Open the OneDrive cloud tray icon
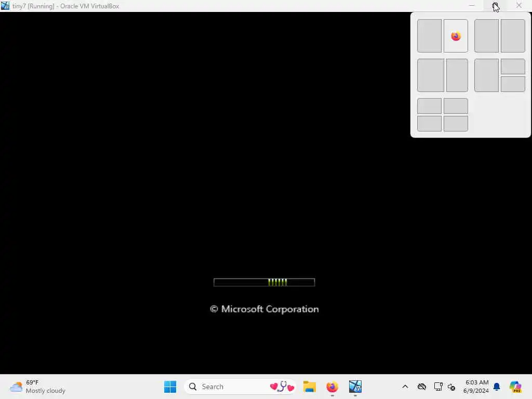 (422, 387)
